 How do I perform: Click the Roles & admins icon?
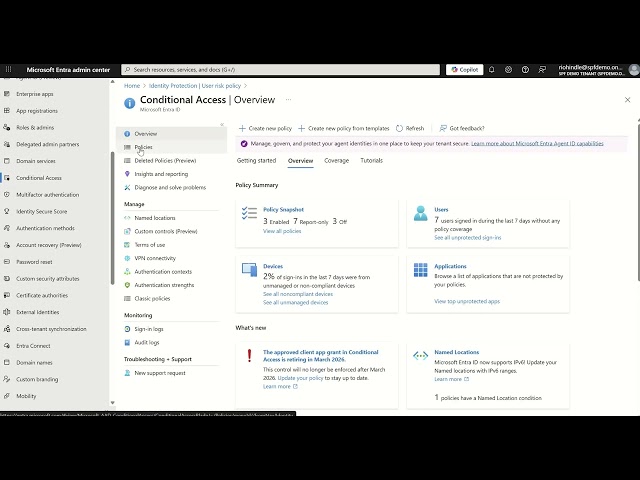click(x=7, y=127)
